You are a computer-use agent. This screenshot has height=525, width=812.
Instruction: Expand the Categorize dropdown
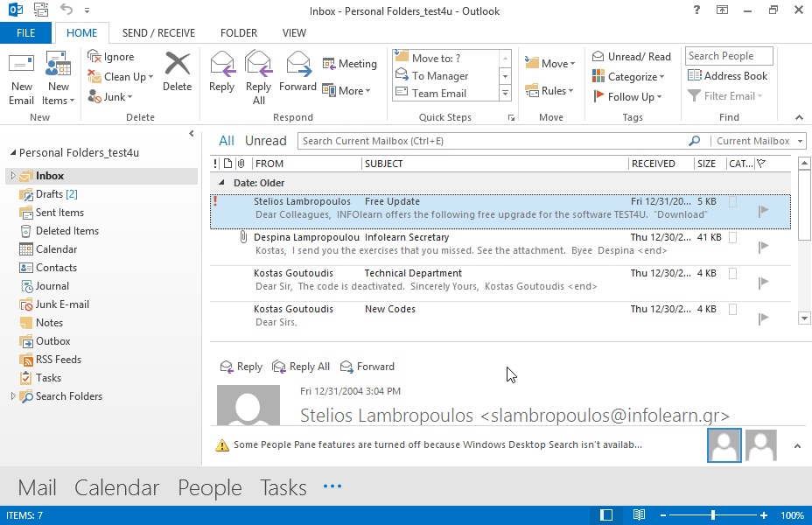coord(632,77)
